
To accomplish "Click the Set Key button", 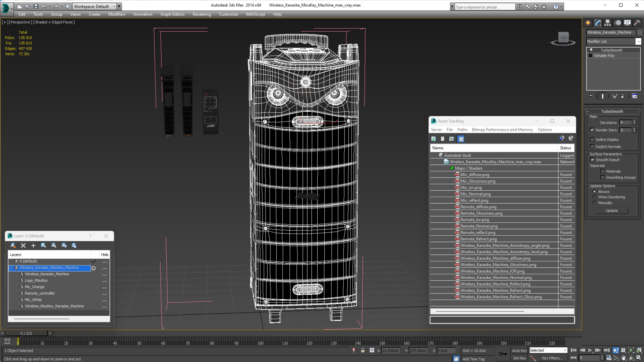I will [x=519, y=358].
